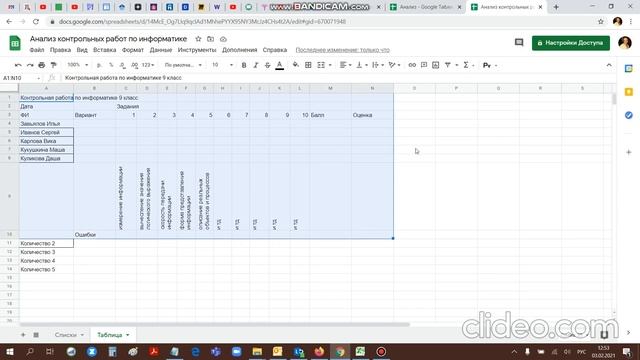The image size is (640, 360).
Task: Select the Paint format roller tool
Action: (53, 65)
